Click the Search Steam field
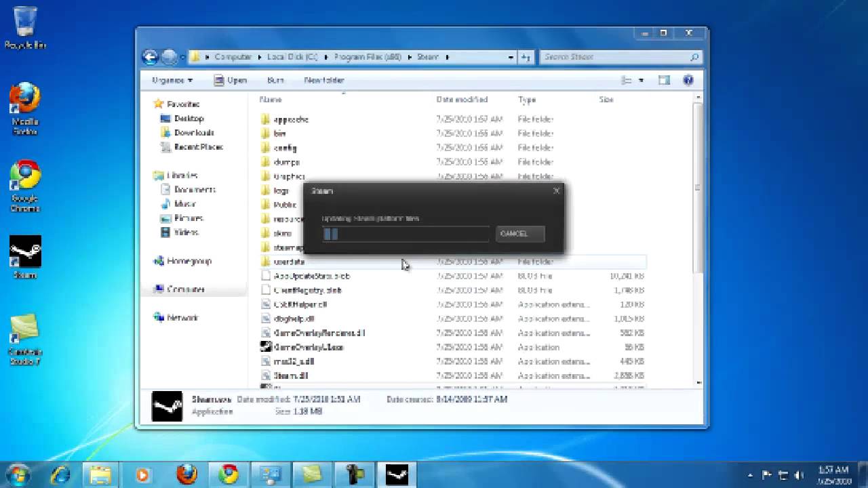This screenshot has width=868, height=488. (620, 57)
